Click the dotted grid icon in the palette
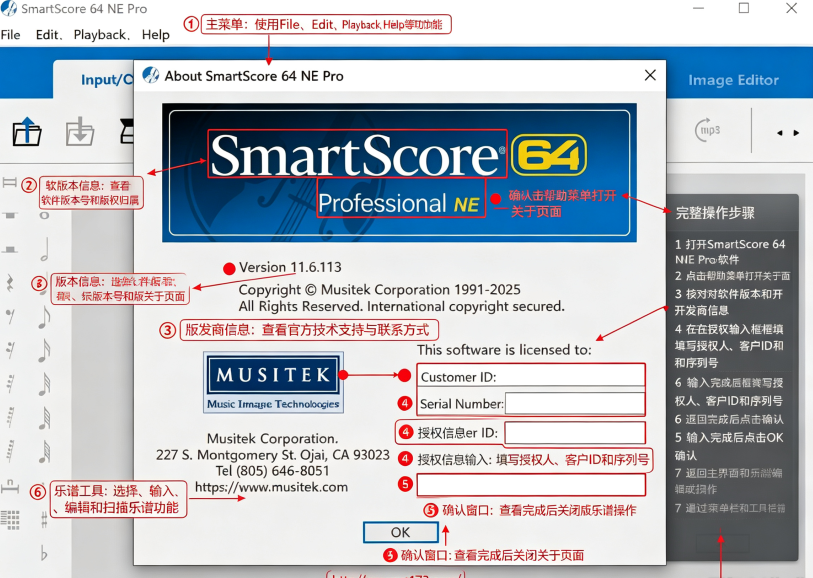This screenshot has height=578, width=813. pyautogui.click(x=10, y=519)
